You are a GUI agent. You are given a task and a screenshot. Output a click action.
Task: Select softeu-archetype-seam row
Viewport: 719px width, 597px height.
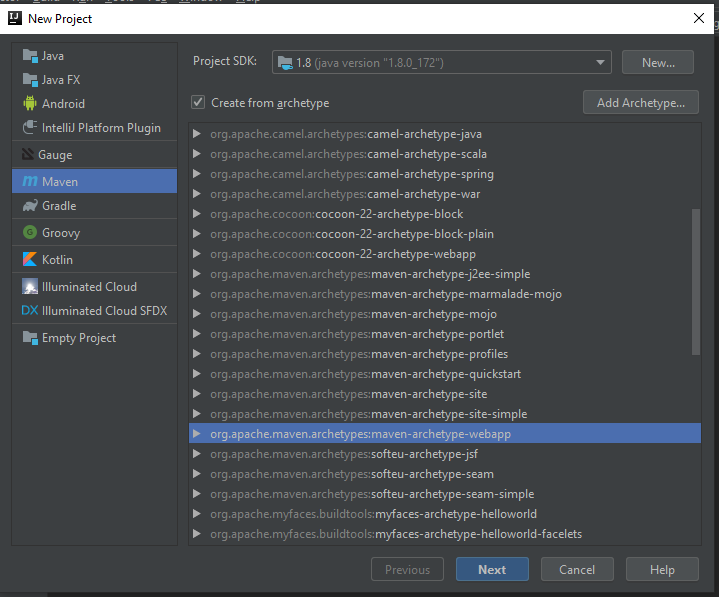pyautogui.click(x=445, y=474)
